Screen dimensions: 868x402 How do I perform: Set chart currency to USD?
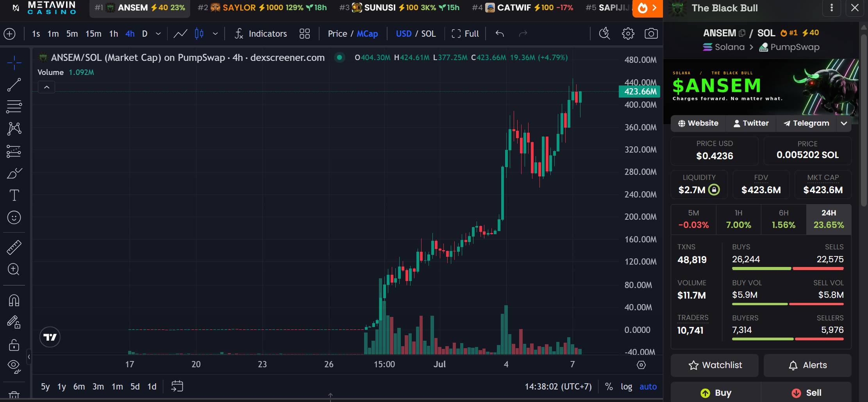tap(404, 34)
